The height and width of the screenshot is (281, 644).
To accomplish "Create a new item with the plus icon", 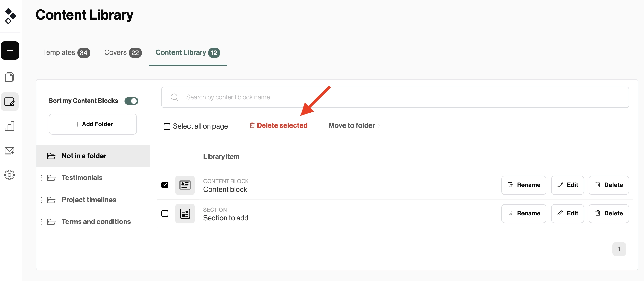I will (x=10, y=50).
